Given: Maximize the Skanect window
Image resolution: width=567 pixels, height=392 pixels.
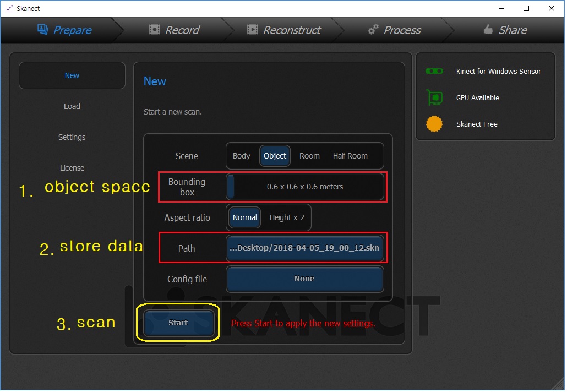Looking at the screenshot, I should (x=526, y=8).
